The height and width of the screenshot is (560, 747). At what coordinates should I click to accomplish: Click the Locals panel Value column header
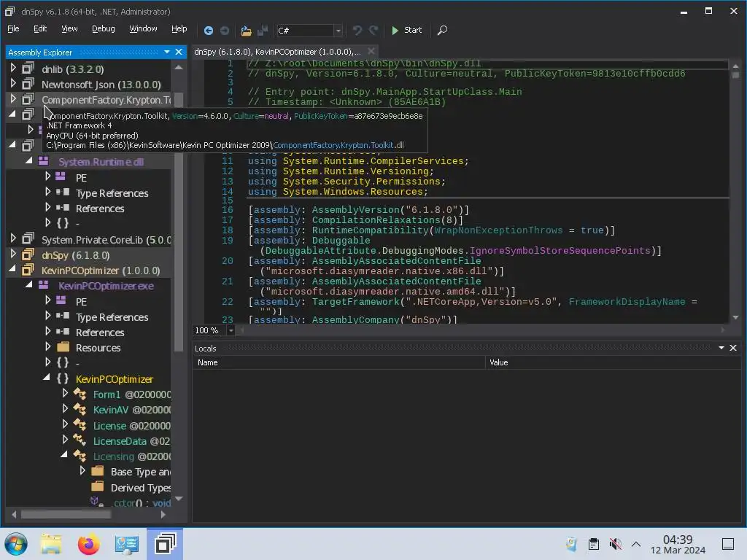tap(614, 362)
